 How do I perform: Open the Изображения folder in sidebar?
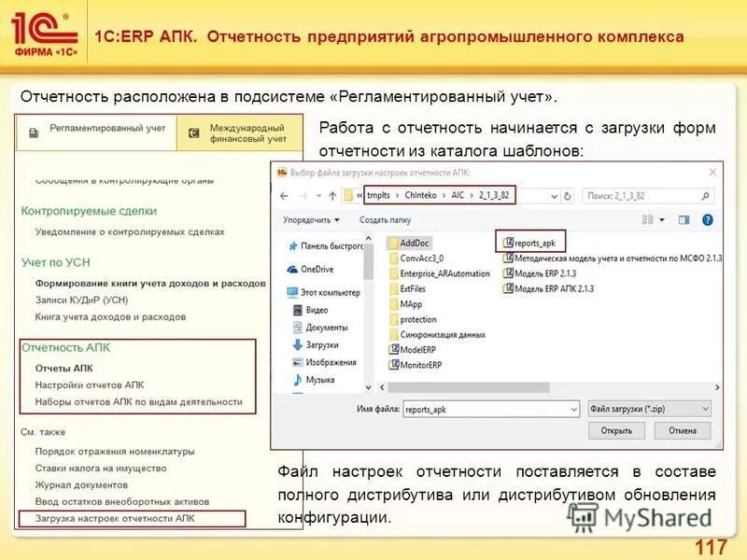(324, 362)
